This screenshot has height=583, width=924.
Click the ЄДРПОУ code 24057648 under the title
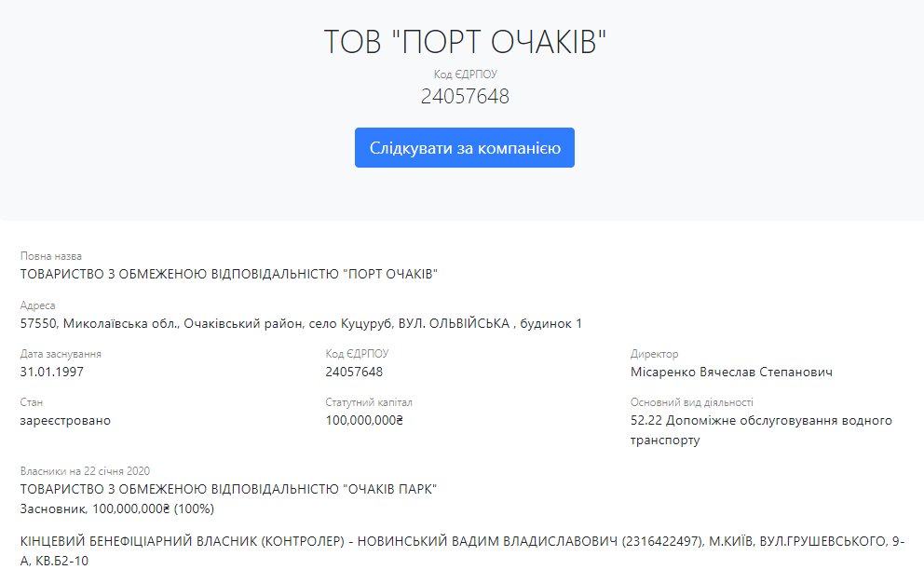464,95
